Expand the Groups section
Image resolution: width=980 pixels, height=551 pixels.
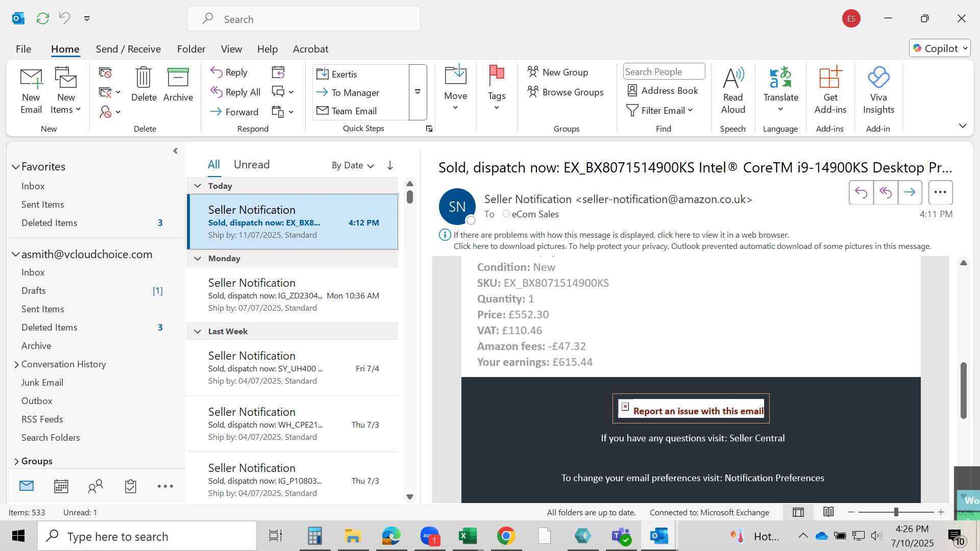(16, 461)
